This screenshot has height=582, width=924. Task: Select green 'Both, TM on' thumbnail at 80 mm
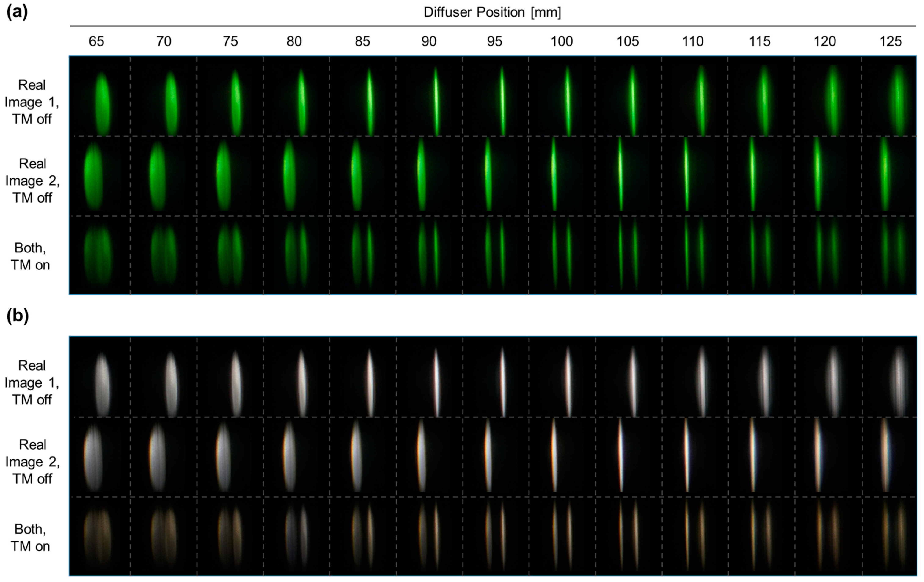pyautogui.click(x=296, y=255)
